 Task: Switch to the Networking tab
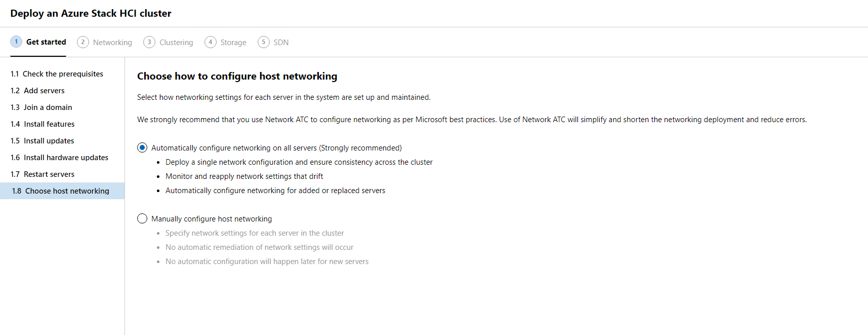coord(112,43)
